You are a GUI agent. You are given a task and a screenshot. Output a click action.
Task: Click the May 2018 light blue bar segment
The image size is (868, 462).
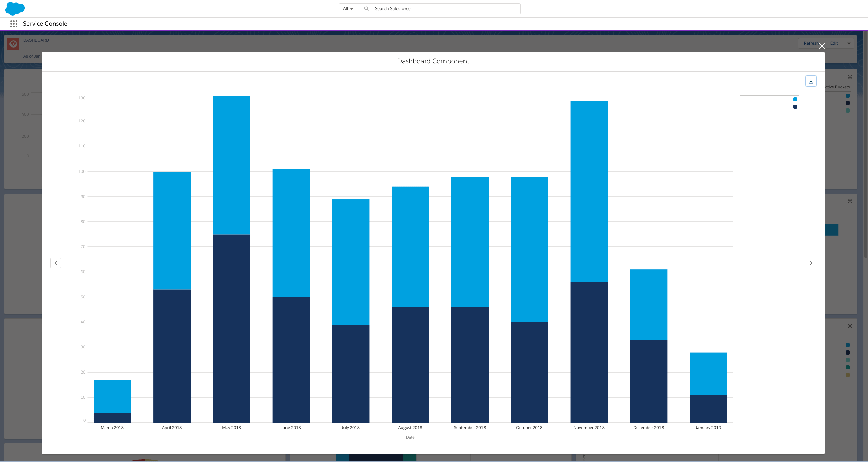pos(232,165)
